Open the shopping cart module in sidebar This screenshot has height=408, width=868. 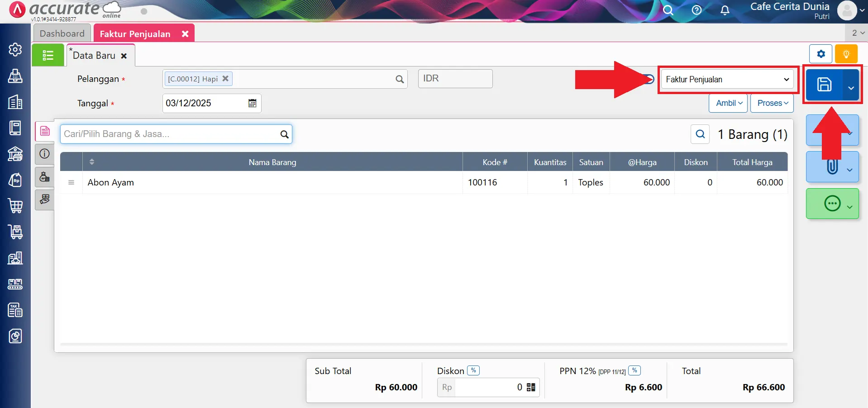tap(15, 206)
